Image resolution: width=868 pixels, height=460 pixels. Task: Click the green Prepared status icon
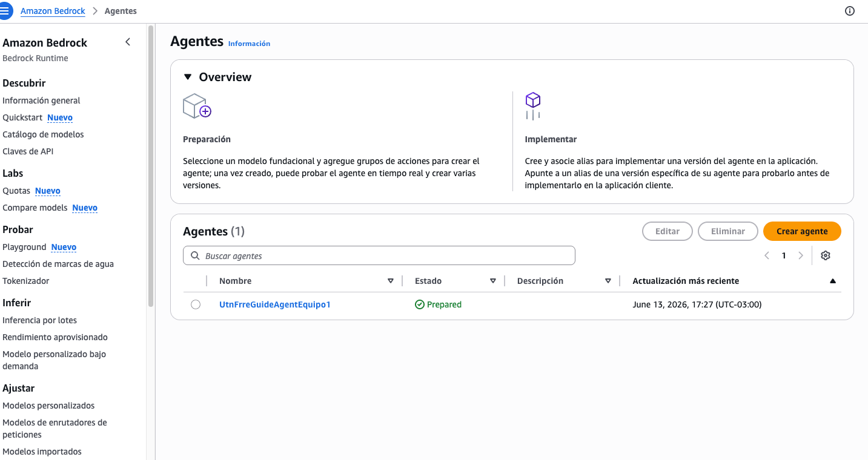[419, 304]
